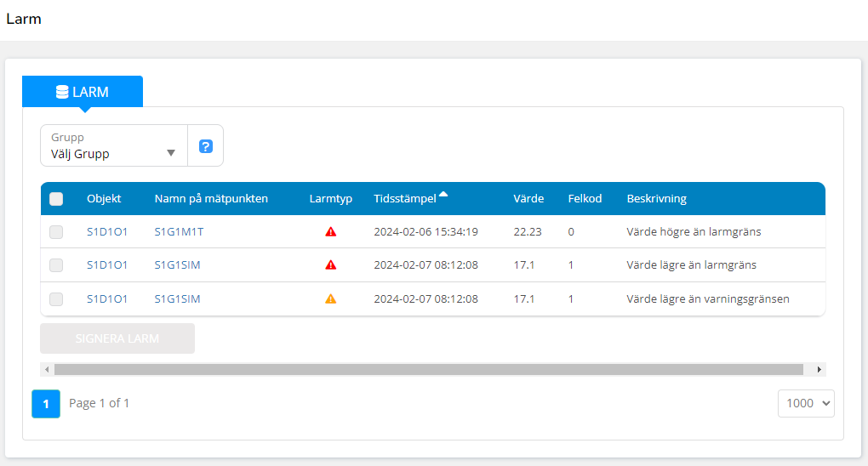
Task: Open the 1000 page size dropdown
Action: [x=806, y=404]
